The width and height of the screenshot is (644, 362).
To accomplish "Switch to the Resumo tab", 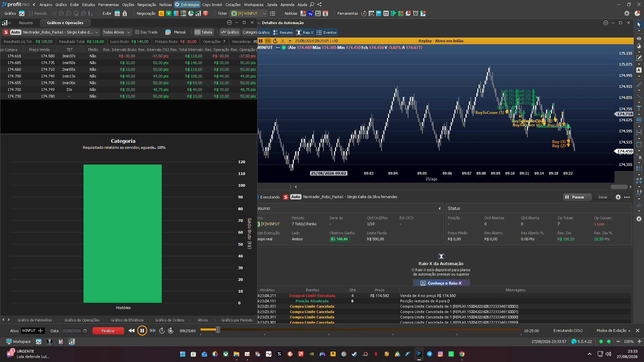I will (26, 23).
